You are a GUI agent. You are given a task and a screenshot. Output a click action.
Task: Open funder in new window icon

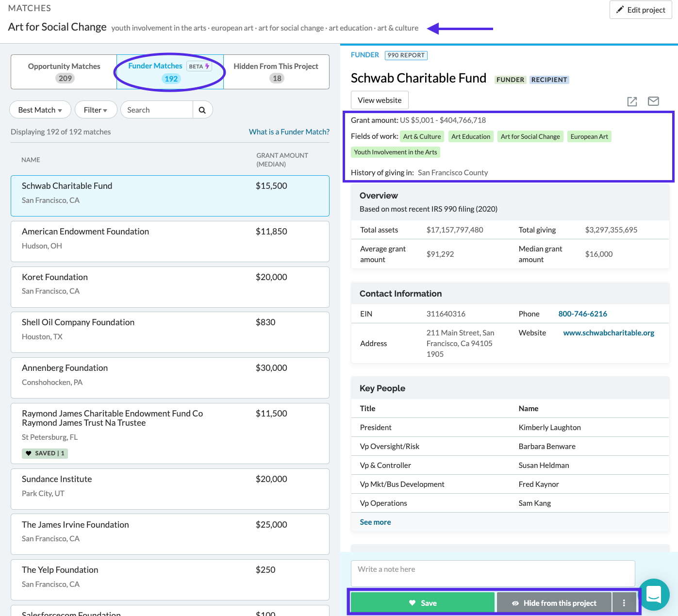632,101
